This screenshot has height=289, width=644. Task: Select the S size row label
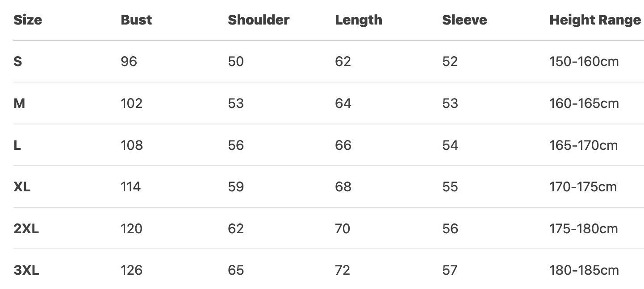(x=18, y=62)
